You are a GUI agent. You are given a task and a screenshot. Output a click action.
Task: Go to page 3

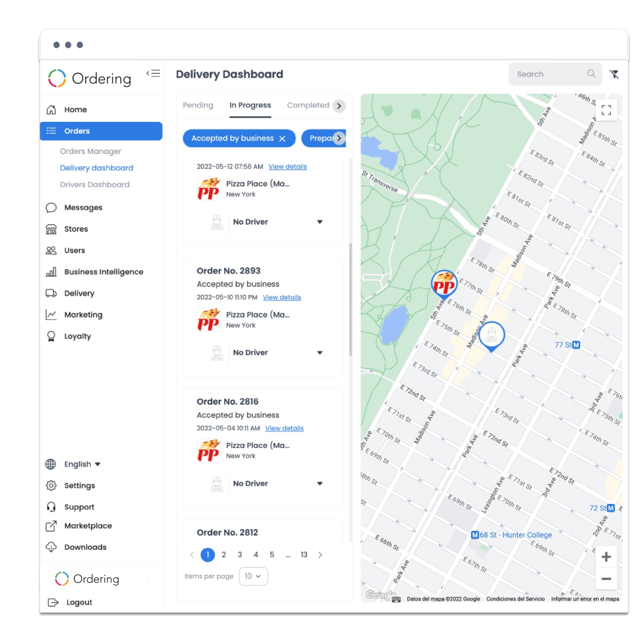pos(240,555)
